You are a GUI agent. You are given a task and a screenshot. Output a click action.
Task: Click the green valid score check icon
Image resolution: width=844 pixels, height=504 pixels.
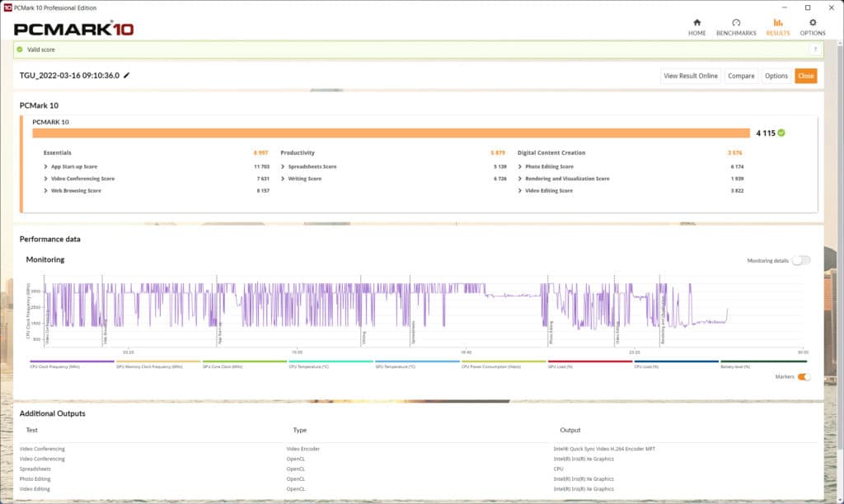click(20, 49)
